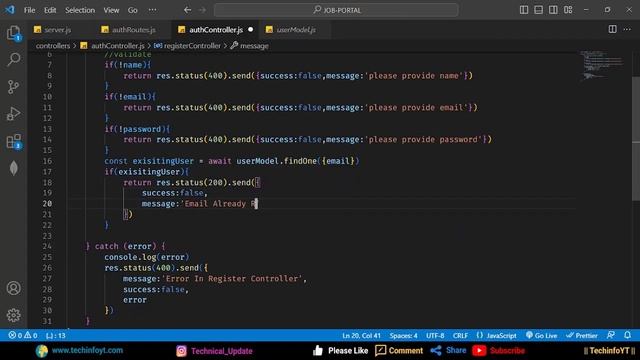640x360 pixels.
Task: Switch to the server.js tab
Action: pos(58,30)
